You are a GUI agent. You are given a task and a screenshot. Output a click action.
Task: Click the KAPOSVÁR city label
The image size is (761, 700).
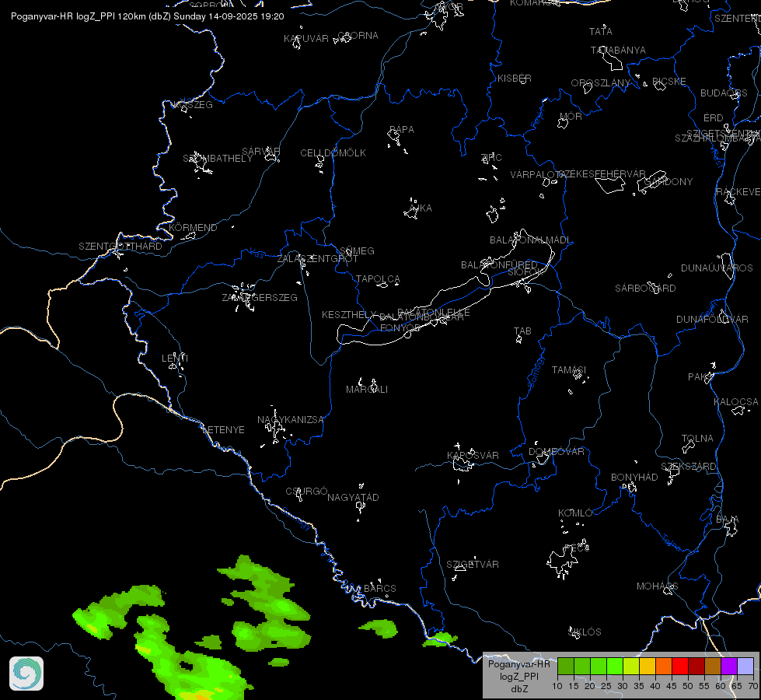473,455
